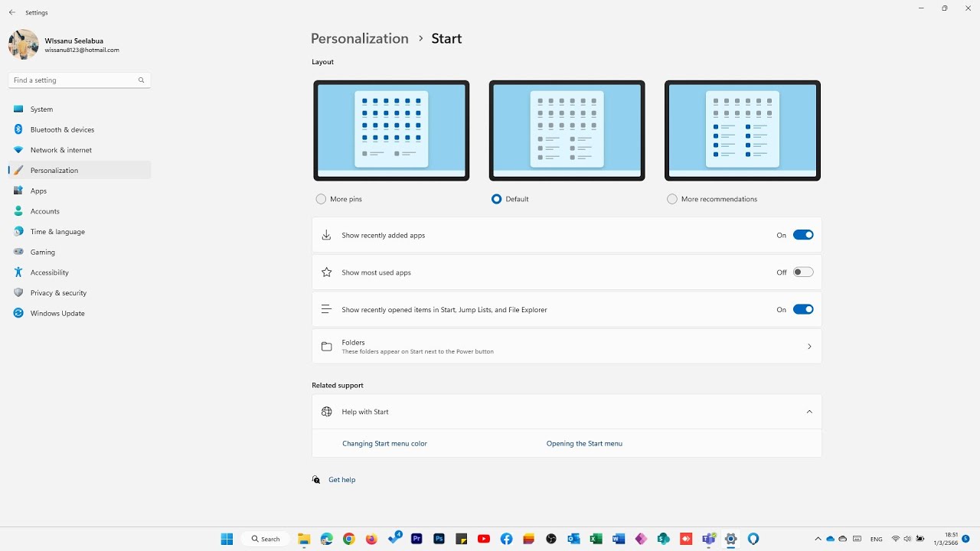Open Word from taskbar
This screenshot has width=980, height=551.
click(x=619, y=539)
